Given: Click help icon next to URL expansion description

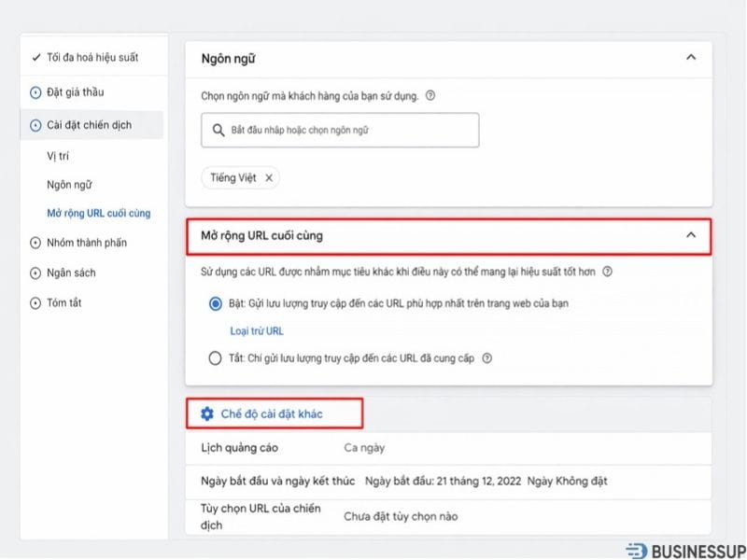Looking at the screenshot, I should coord(607,272).
